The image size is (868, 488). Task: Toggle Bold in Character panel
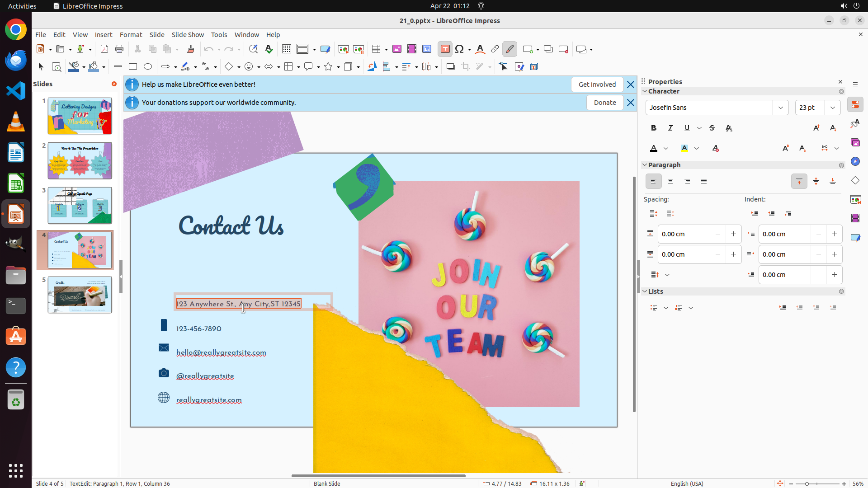[x=654, y=128]
